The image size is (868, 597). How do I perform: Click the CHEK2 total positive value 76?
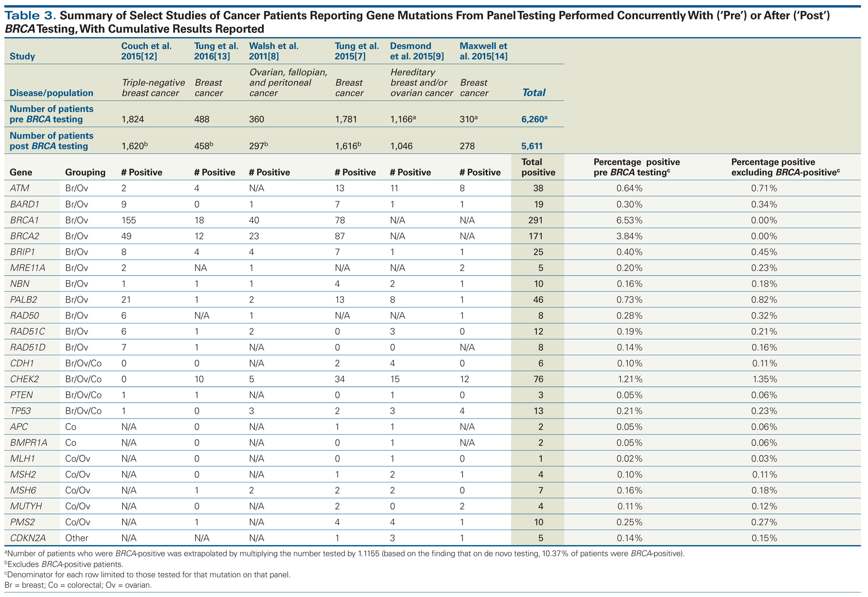(538, 379)
